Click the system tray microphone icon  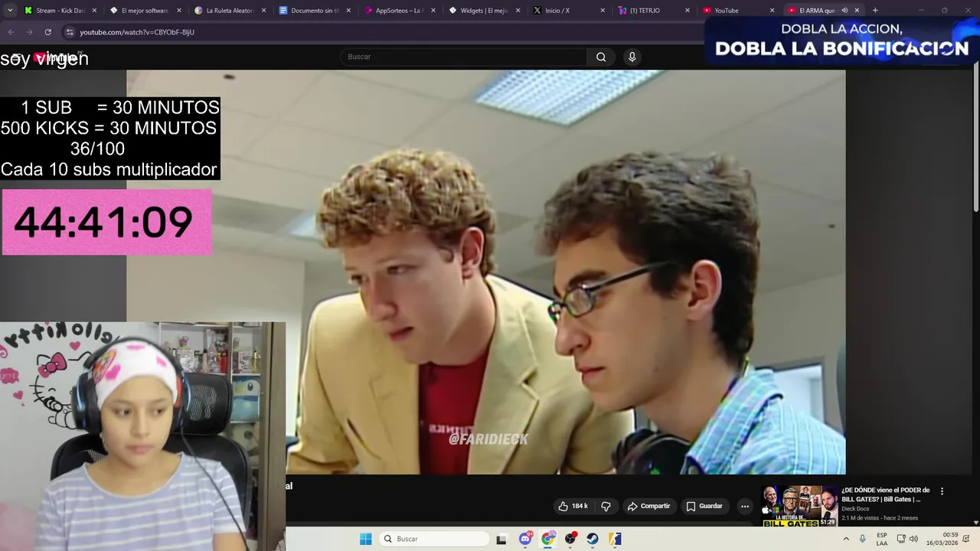(863, 539)
